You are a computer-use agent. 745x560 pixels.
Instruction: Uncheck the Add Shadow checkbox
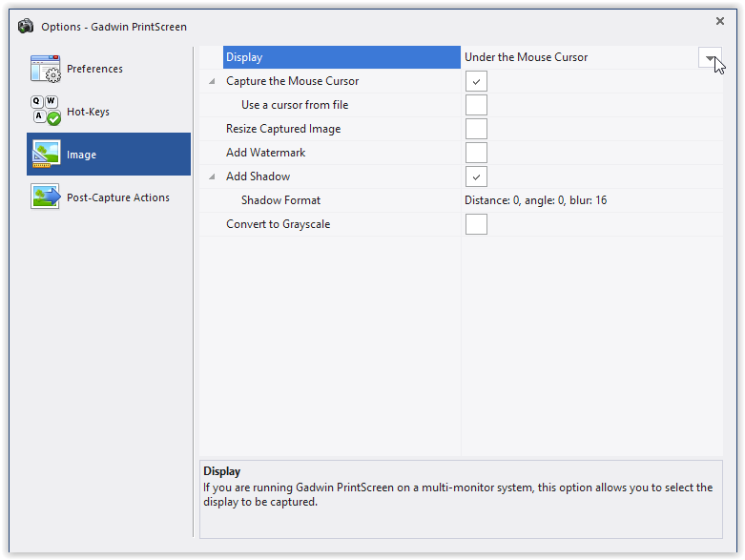(x=476, y=176)
